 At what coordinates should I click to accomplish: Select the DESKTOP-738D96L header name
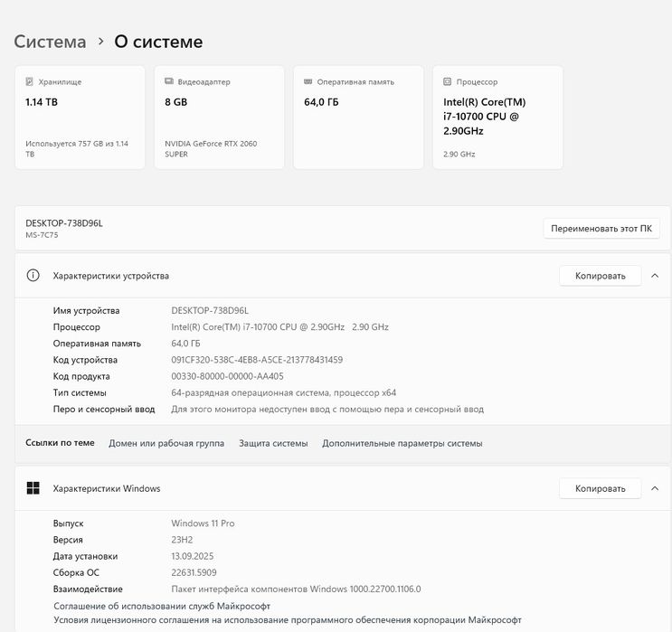[x=64, y=223]
